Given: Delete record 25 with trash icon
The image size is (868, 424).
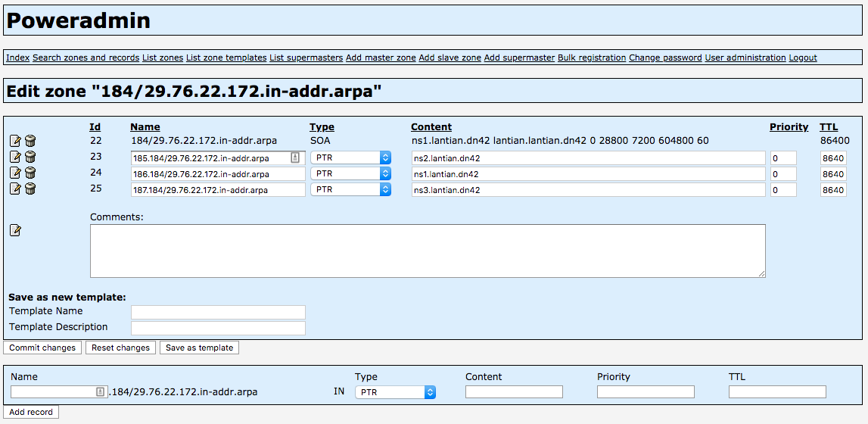Looking at the screenshot, I should pyautogui.click(x=30, y=189).
